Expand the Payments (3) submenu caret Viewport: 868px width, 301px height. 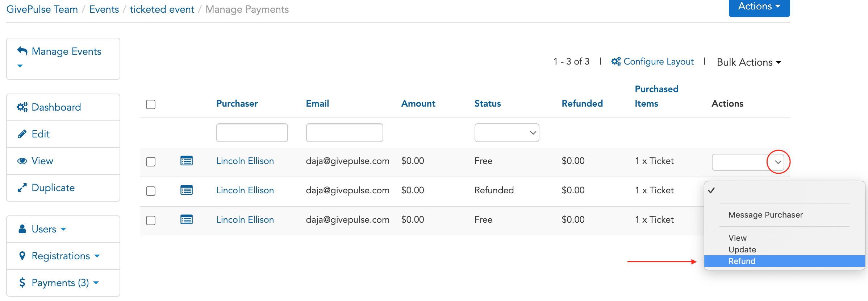click(96, 283)
